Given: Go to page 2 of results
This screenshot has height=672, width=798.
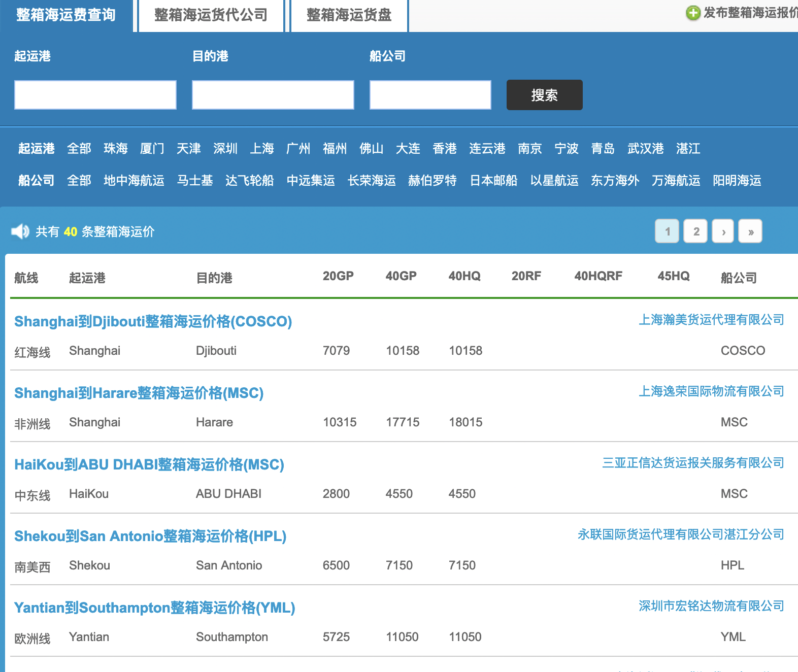Looking at the screenshot, I should tap(695, 231).
